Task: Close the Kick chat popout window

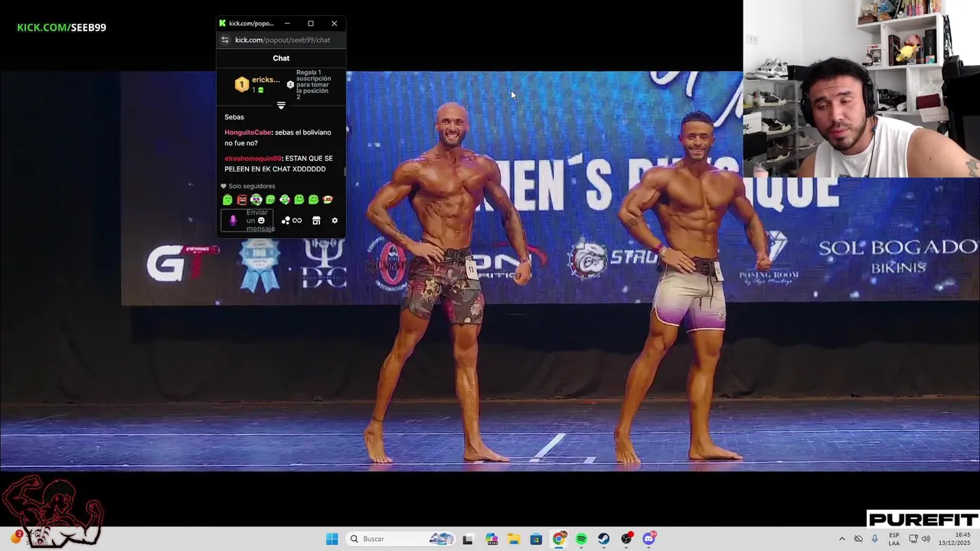Action: pos(334,23)
